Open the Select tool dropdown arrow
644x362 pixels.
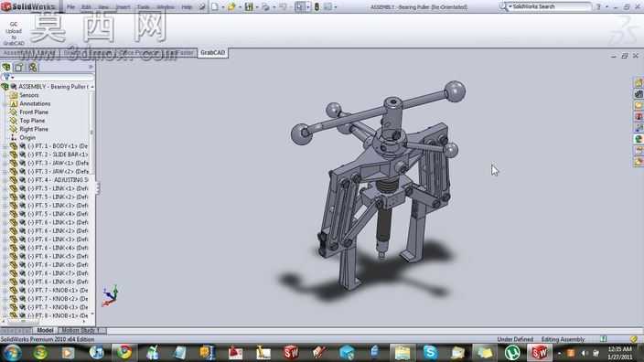point(308,7)
